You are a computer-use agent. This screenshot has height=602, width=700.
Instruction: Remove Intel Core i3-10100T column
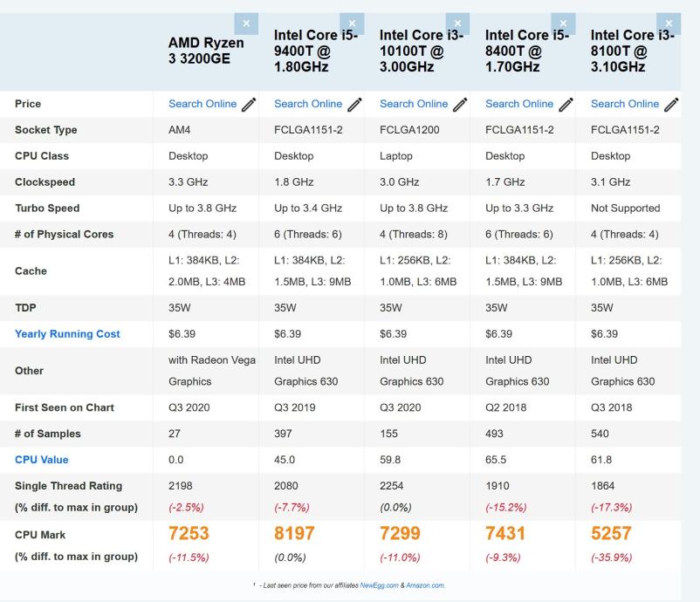click(457, 24)
